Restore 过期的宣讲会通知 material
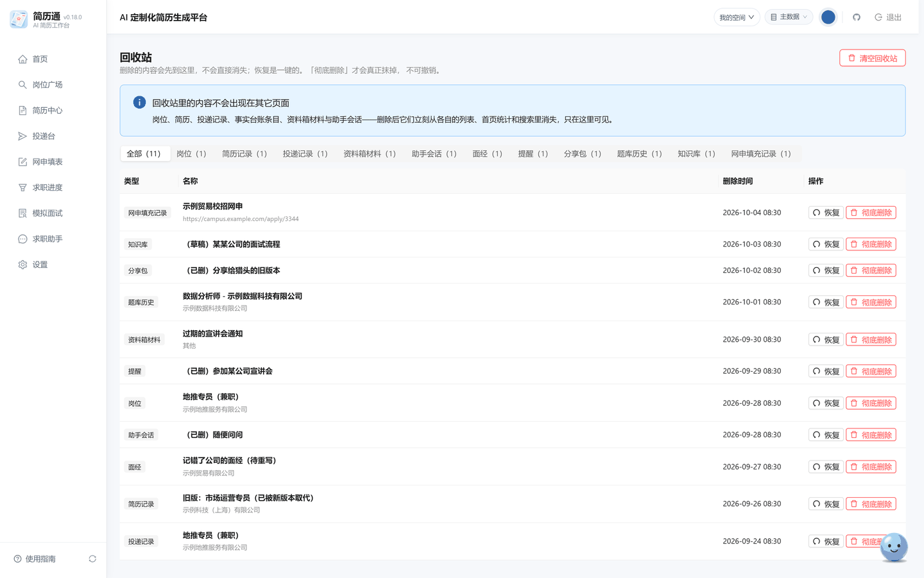This screenshot has width=924, height=578. [826, 340]
